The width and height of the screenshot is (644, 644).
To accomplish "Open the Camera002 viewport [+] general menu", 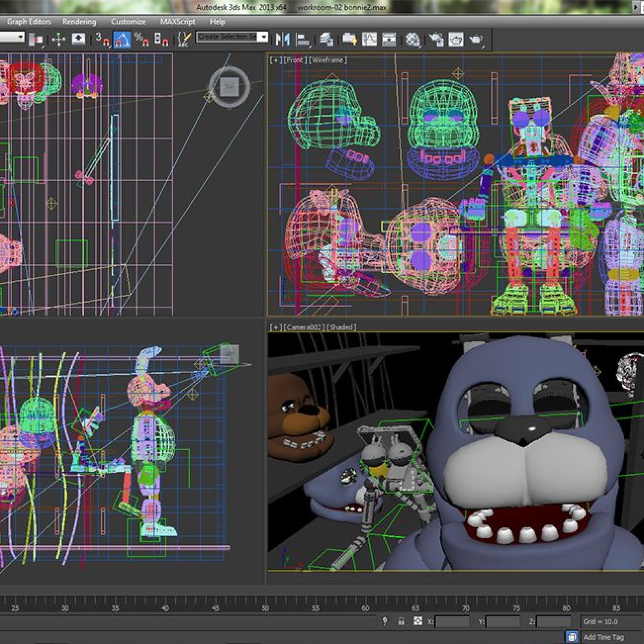I will click(x=276, y=327).
